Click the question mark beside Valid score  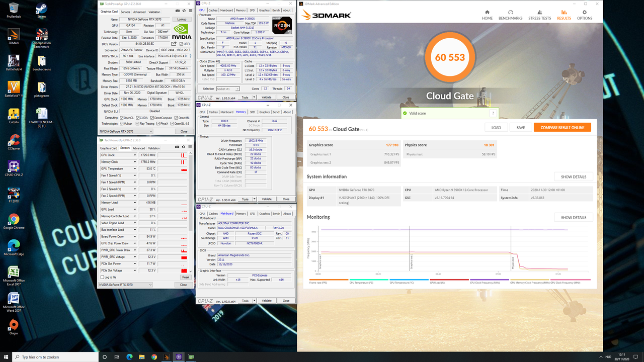pyautogui.click(x=493, y=113)
